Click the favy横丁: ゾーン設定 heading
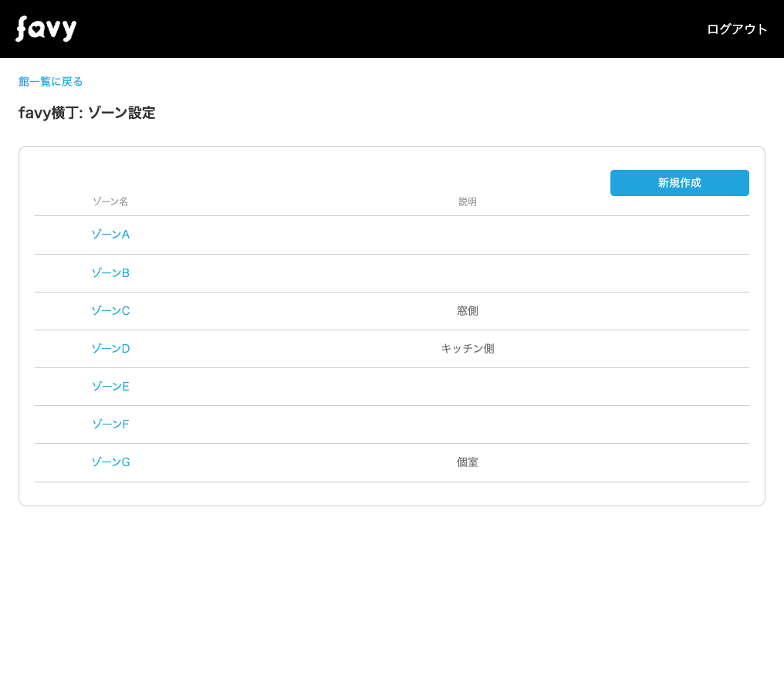The image size is (784, 690). point(87,113)
